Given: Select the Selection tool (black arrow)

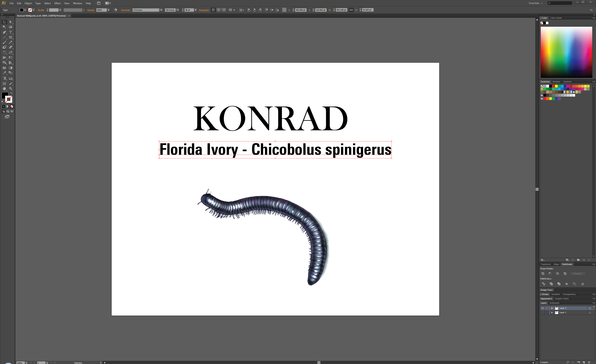Looking at the screenshot, I should [4, 22].
